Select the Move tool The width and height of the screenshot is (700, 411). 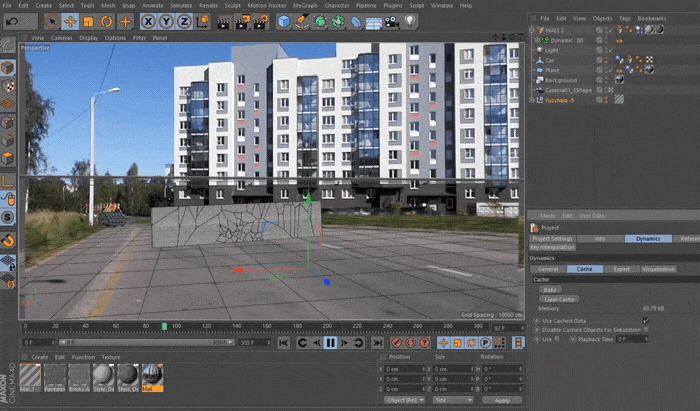coord(71,20)
